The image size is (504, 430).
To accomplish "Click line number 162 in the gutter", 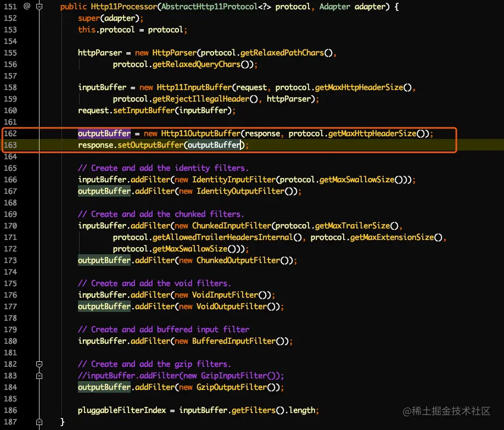I will (x=10, y=133).
